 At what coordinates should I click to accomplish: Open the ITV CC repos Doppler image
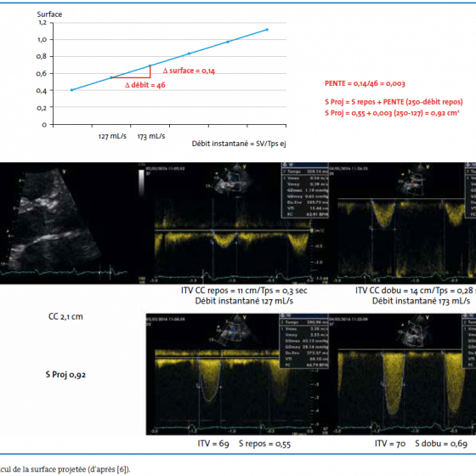233,223
